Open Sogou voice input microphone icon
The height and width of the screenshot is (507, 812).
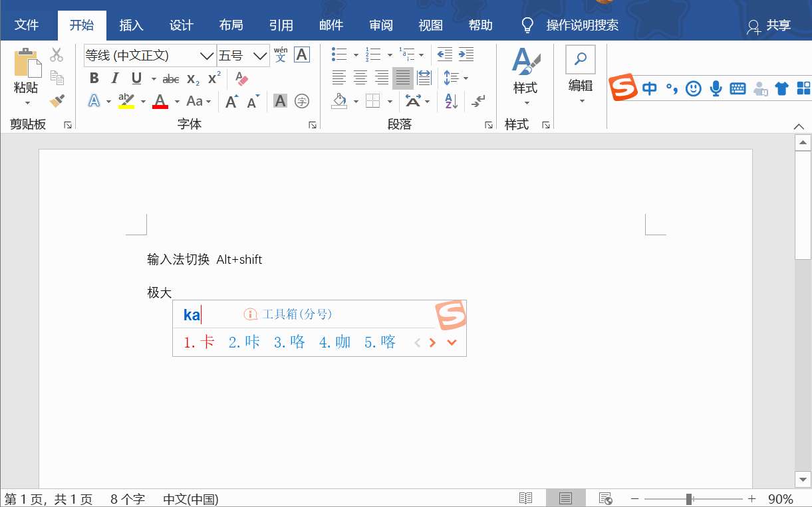click(x=716, y=88)
